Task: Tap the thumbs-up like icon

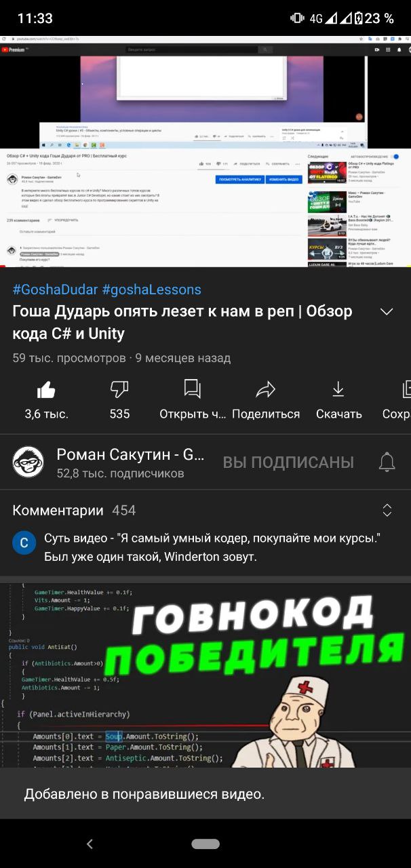Action: pos(46,389)
